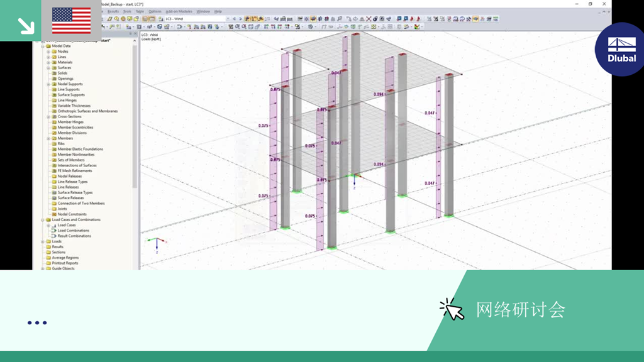The image size is (644, 362).
Task: Click the white diagonal arrow icon top-left
Action: (26, 25)
